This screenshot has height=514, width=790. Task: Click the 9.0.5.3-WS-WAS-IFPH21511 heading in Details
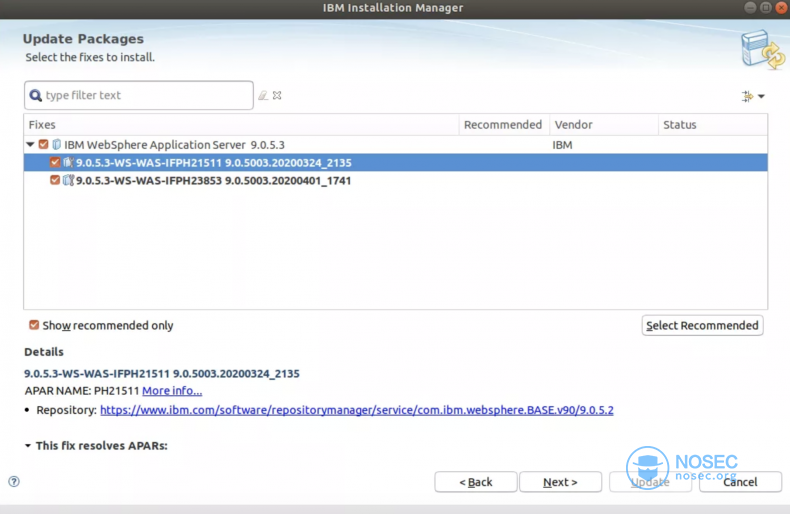pyautogui.click(x=162, y=373)
